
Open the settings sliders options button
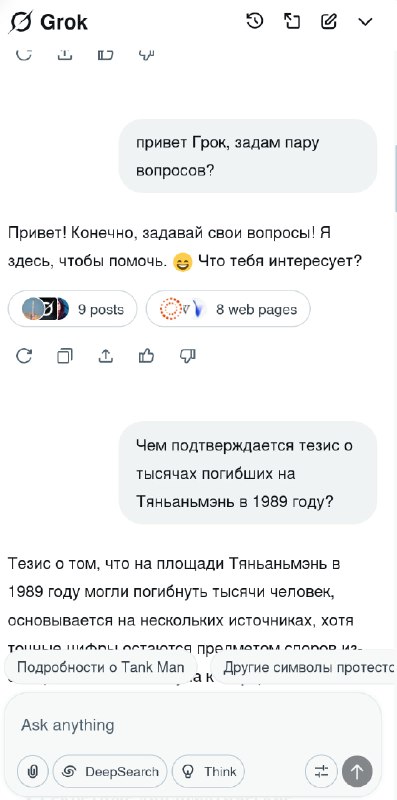pos(320,771)
